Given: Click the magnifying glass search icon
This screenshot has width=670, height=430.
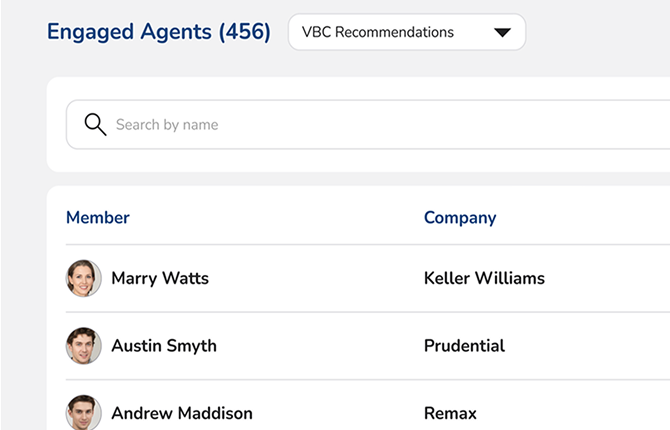Looking at the screenshot, I should click(95, 125).
